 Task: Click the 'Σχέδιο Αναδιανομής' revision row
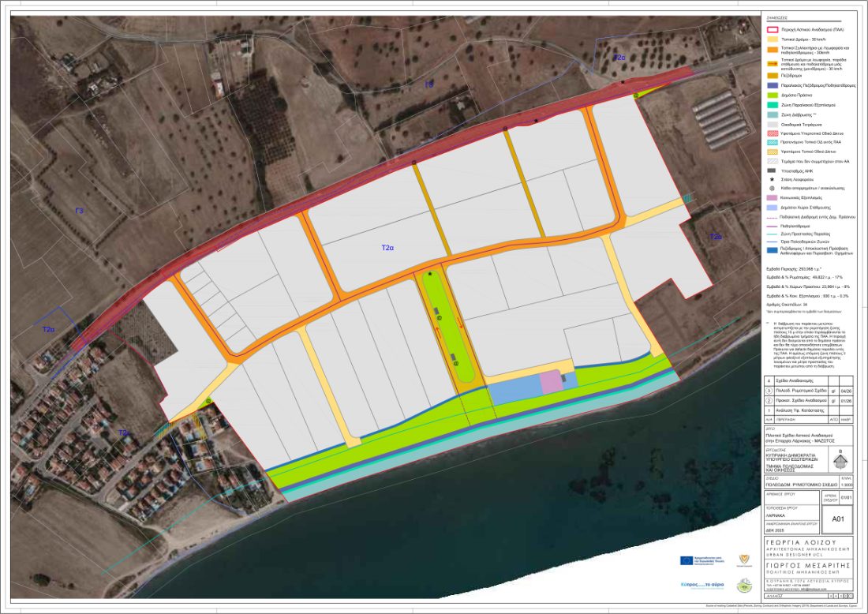(809, 381)
